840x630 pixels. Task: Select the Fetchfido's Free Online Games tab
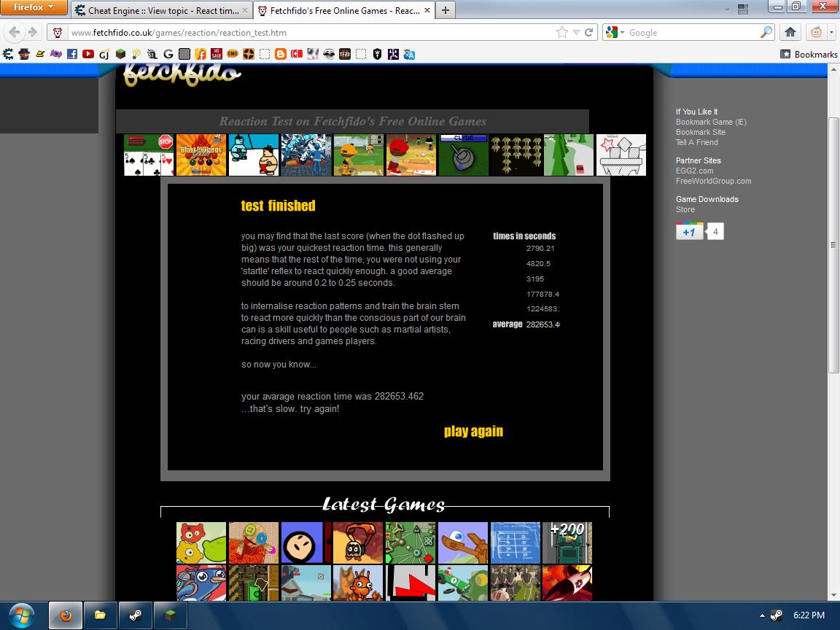pyautogui.click(x=344, y=10)
